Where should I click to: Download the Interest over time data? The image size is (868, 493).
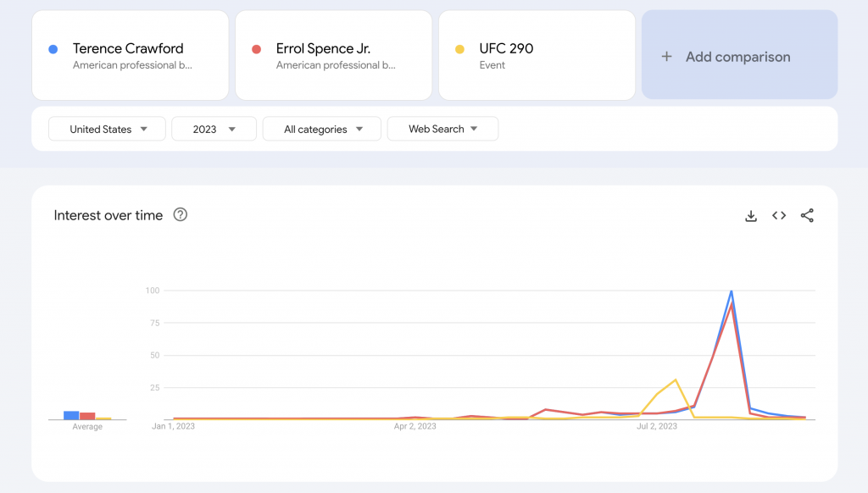pos(750,216)
